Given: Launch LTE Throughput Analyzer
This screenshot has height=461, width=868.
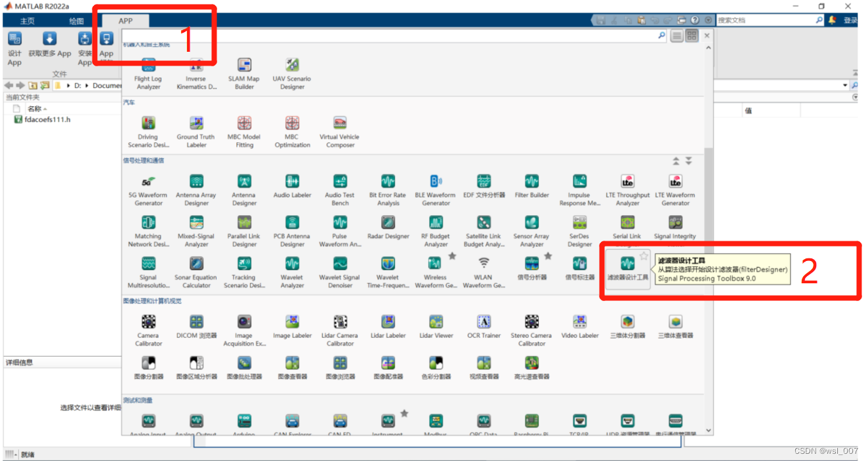Looking at the screenshot, I should pyautogui.click(x=627, y=190).
